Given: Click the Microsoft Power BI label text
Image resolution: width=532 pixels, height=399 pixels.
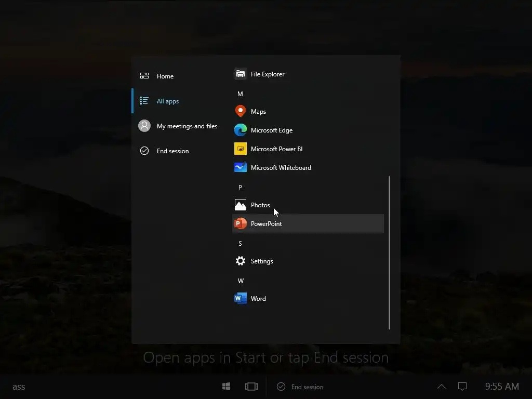Looking at the screenshot, I should pos(276,149).
